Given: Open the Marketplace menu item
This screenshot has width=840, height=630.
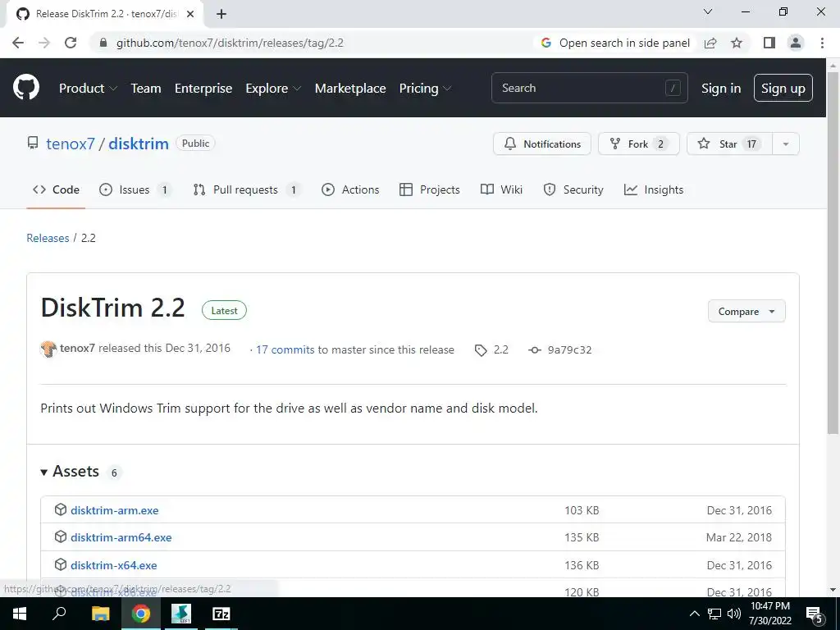Looking at the screenshot, I should (350, 89).
